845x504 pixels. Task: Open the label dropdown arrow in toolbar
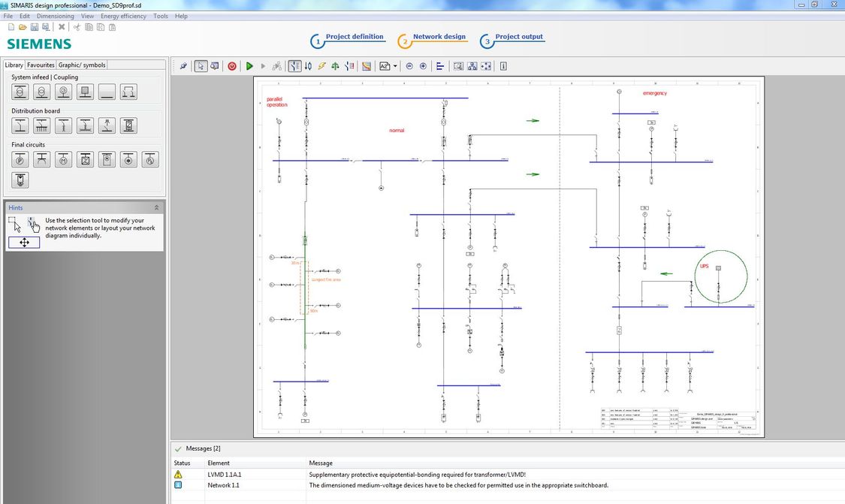(x=395, y=66)
